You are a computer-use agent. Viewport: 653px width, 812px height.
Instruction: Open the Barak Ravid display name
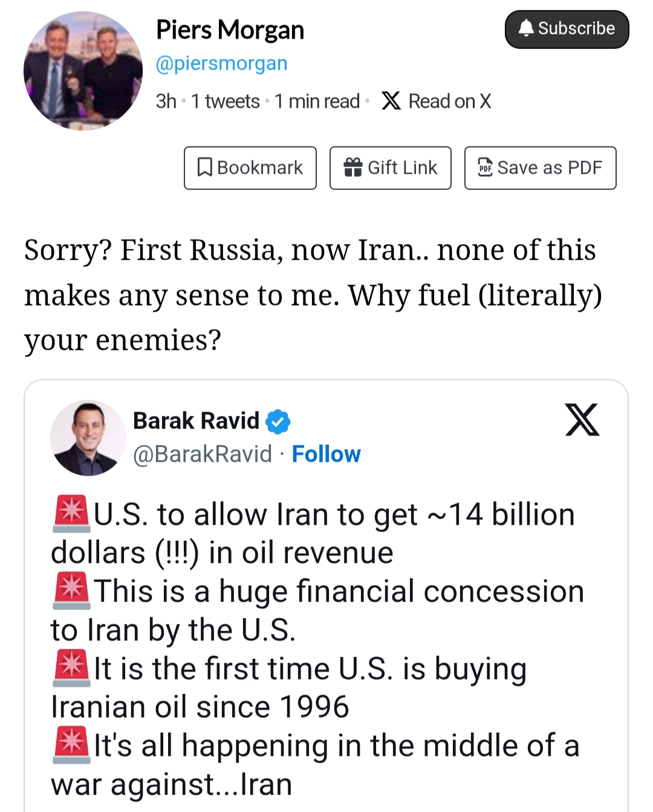(196, 421)
